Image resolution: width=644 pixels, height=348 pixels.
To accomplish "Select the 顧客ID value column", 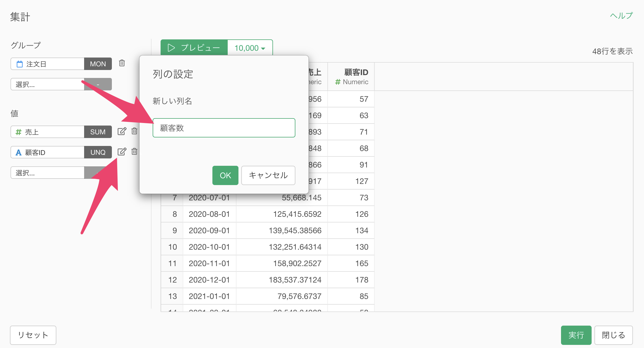I will [47, 152].
